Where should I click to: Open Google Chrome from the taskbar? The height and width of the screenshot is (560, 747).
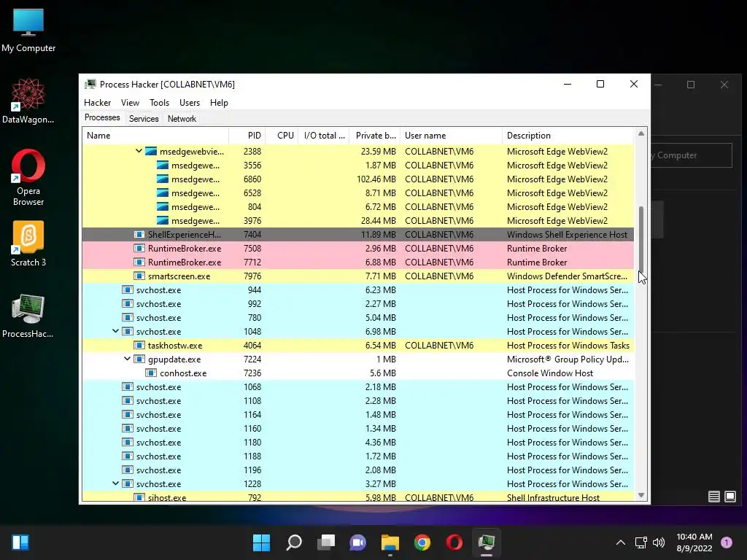tap(422, 542)
